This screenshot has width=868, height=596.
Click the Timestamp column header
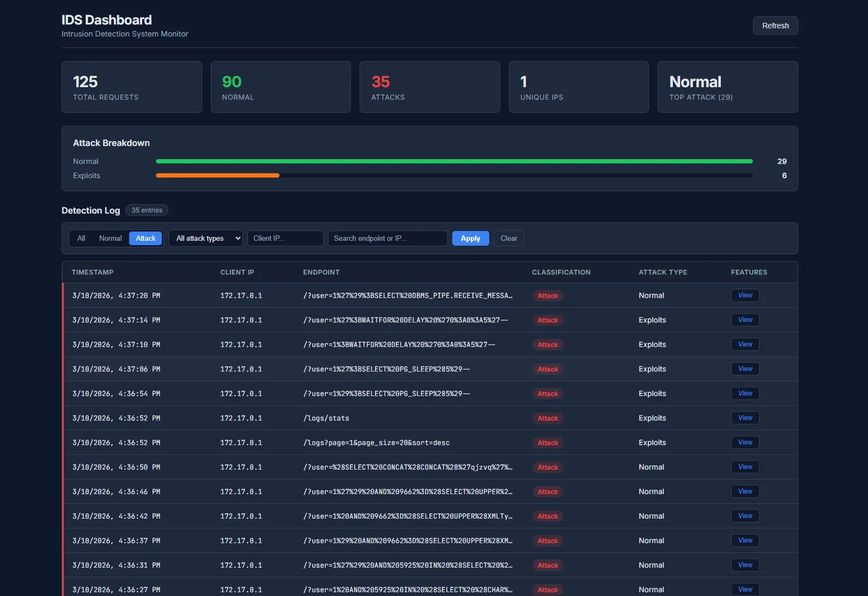93,272
